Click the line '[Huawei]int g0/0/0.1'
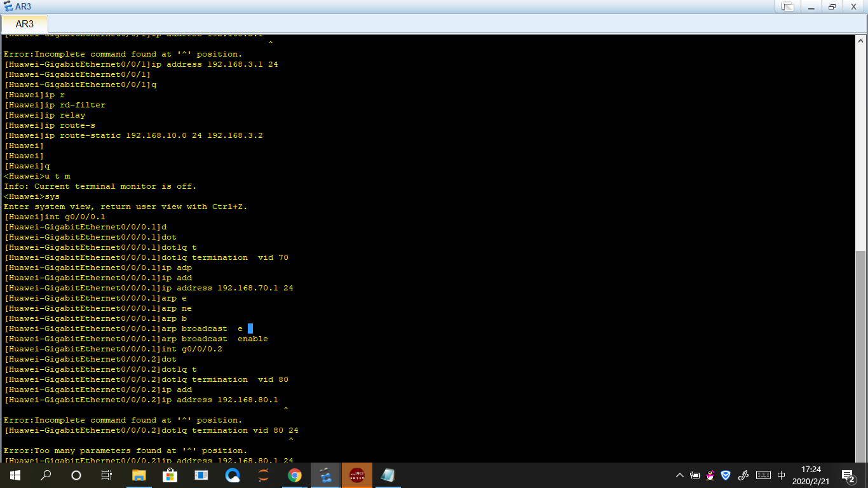This screenshot has height=488, width=868. click(55, 217)
